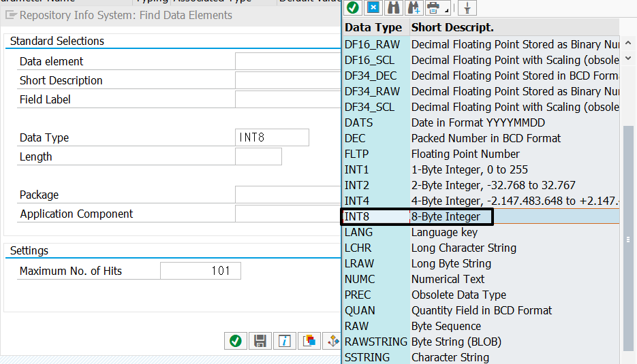The image size is (637, 364).
Task: Click the colored overlapping squares icon
Action: (x=309, y=341)
